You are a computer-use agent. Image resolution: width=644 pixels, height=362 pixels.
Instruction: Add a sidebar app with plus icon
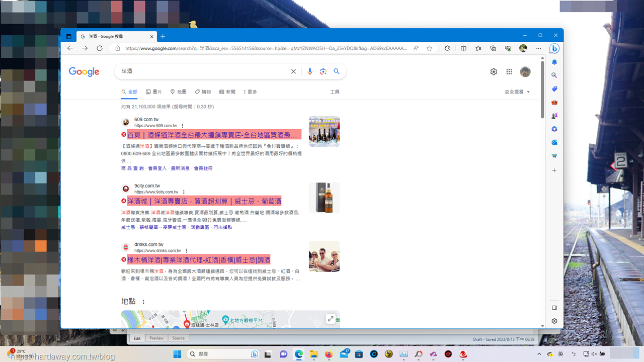pos(554,170)
